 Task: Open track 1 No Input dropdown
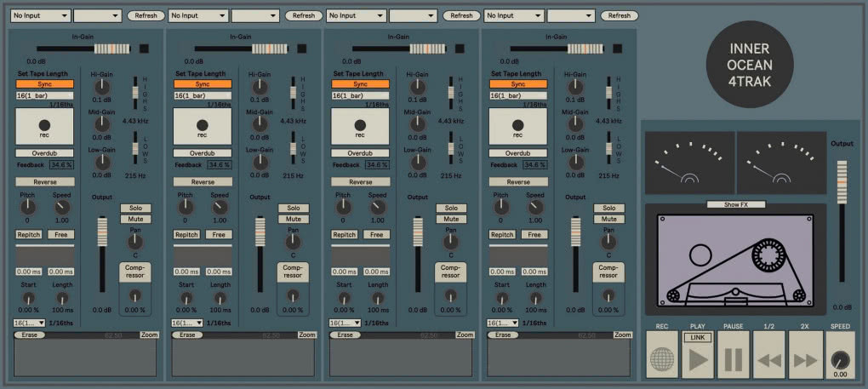coord(40,15)
